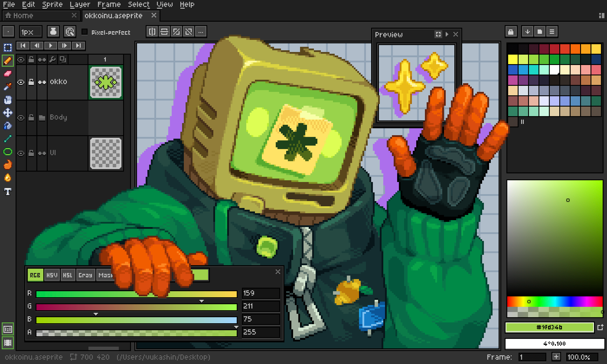Open more symmetry options ellipsis
The image size is (607, 364).
coord(201,32)
